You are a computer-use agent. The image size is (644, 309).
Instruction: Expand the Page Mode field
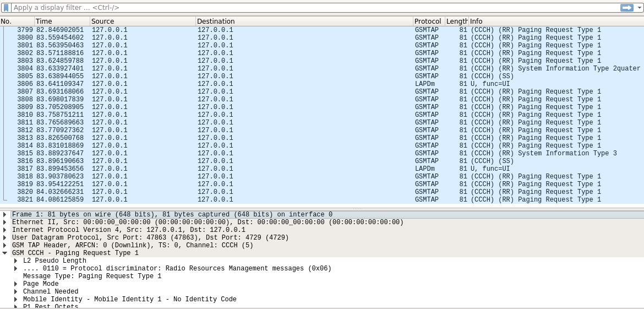[x=15, y=284]
